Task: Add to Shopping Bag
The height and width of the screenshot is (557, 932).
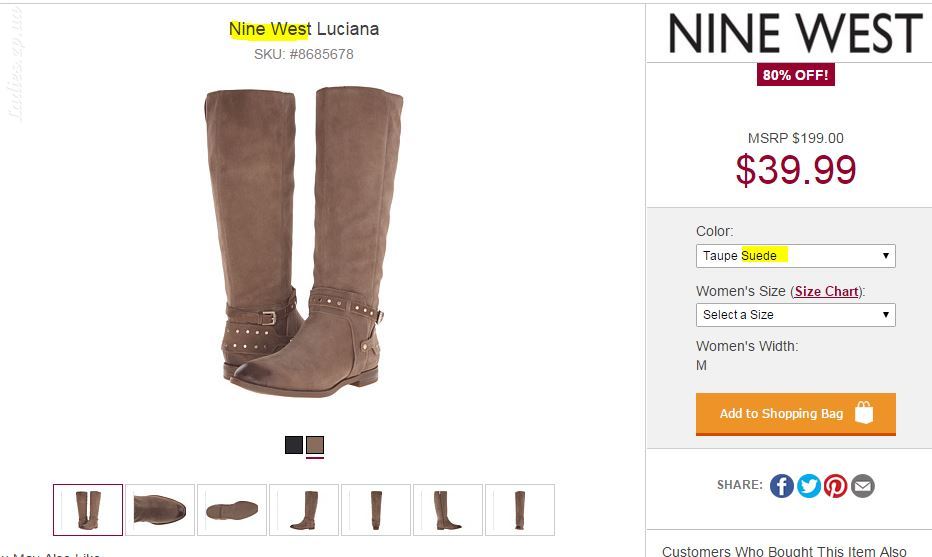Action: [x=795, y=414]
